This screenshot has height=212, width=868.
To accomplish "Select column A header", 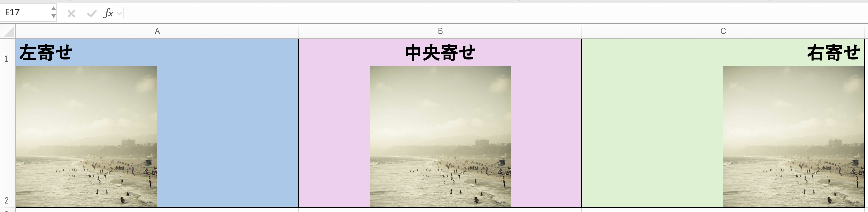I will 157,31.
